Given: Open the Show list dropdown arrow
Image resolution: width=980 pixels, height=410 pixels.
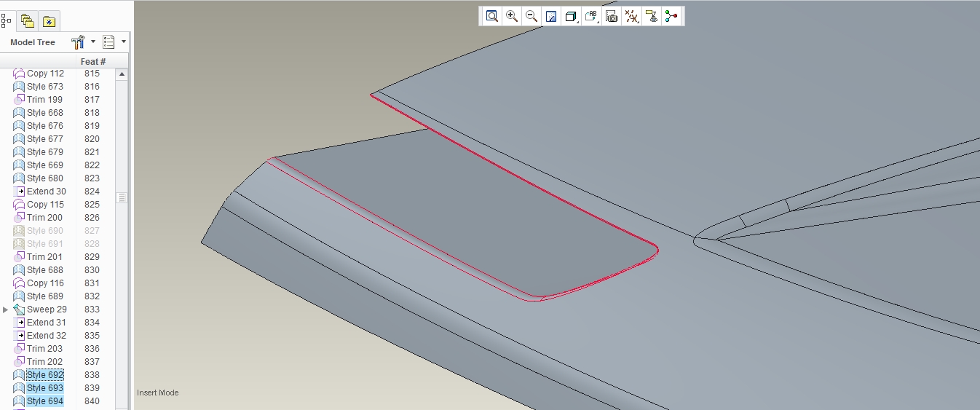Looking at the screenshot, I should click(x=124, y=42).
